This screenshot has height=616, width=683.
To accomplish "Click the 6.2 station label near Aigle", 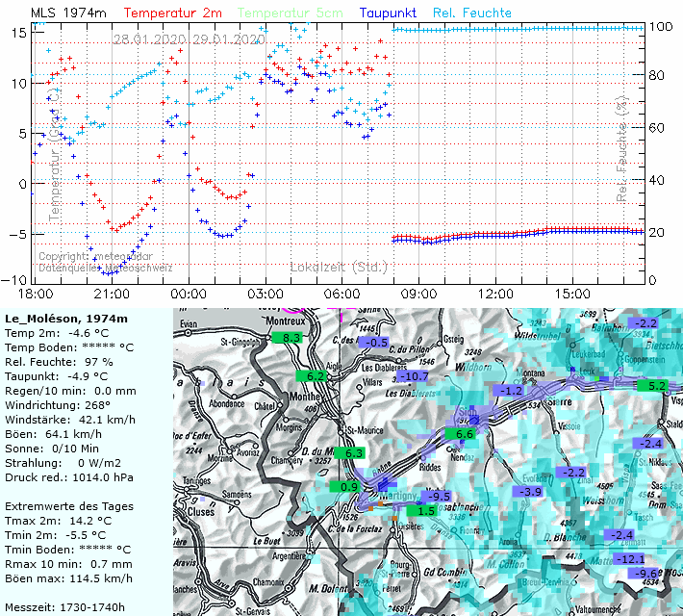I will (x=311, y=375).
